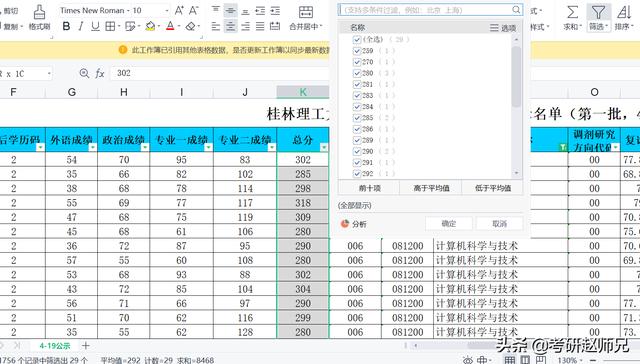Image resolution: width=640 pixels, height=364 pixels.
Task: Click the sort icon
Action: point(624,12)
